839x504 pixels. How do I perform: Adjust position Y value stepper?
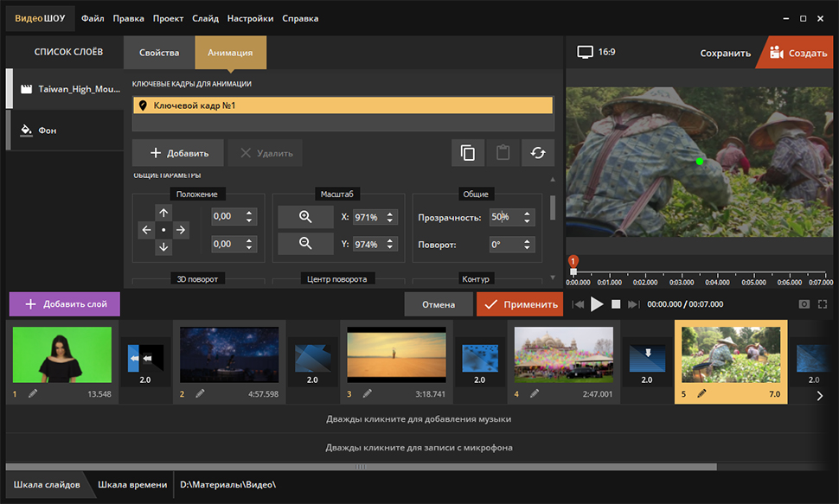tap(249, 244)
